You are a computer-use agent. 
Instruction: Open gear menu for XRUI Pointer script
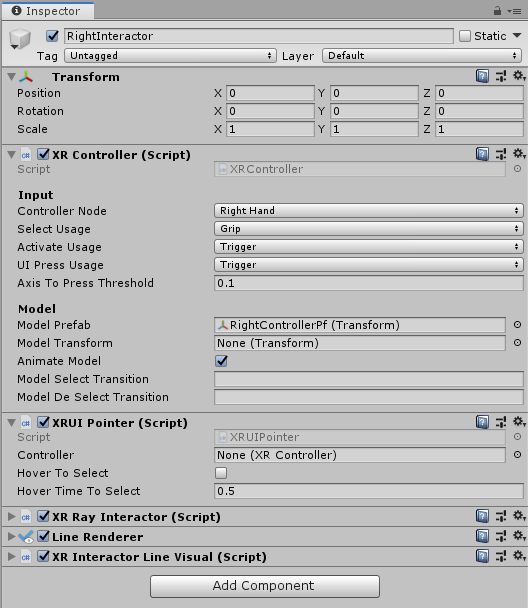tap(519, 422)
